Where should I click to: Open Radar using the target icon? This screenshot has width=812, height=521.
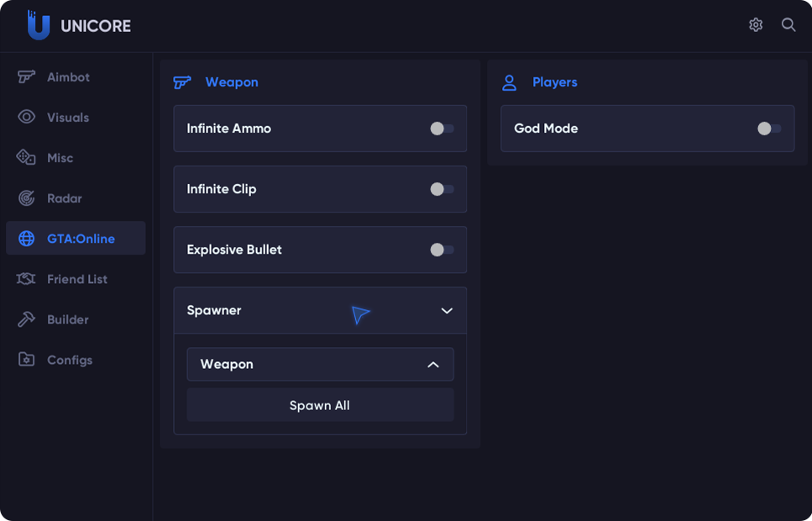tap(26, 198)
